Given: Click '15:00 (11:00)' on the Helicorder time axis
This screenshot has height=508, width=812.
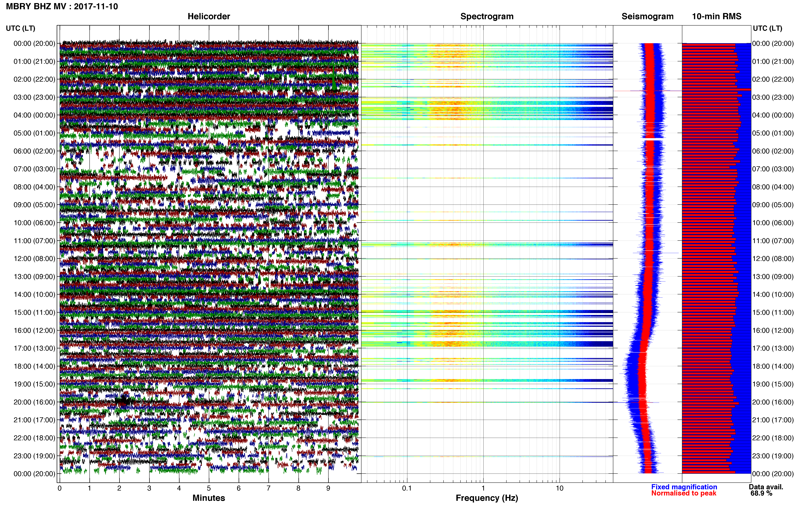Looking at the screenshot, I should 34,312.
